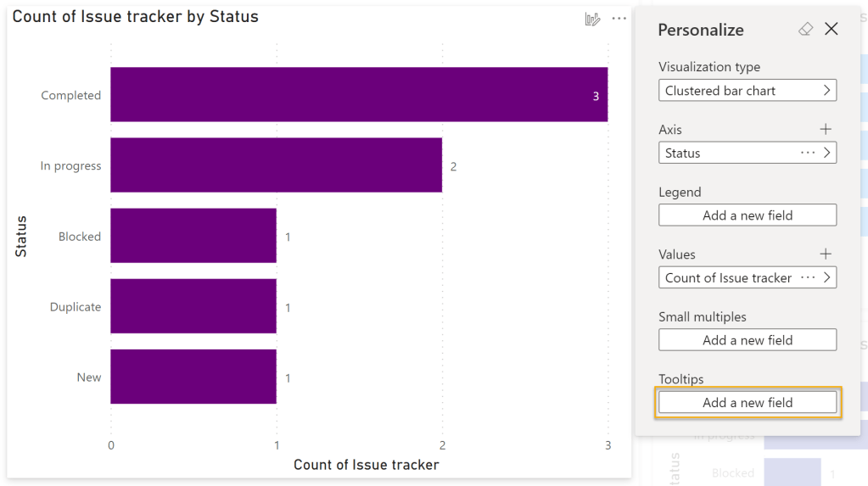Expand the Count of Issue tracker chevron
The image size is (868, 486).
[x=827, y=277]
